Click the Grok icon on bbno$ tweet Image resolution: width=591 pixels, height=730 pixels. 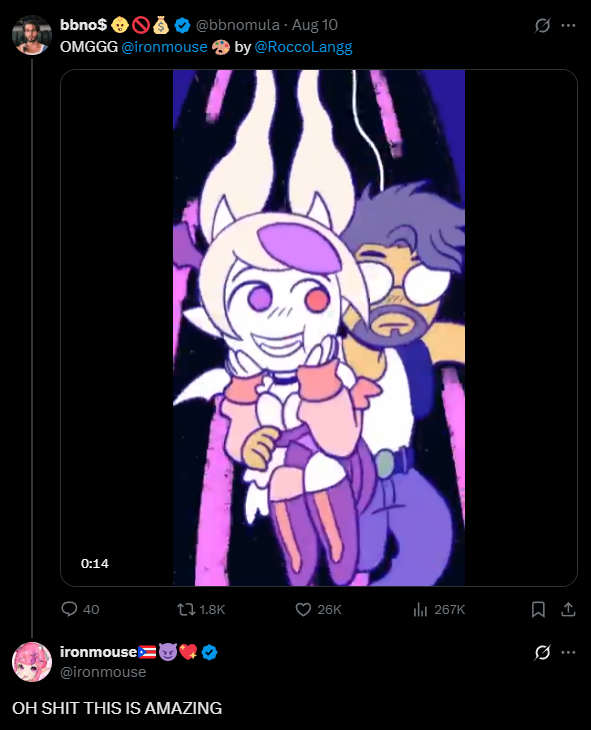(x=542, y=25)
